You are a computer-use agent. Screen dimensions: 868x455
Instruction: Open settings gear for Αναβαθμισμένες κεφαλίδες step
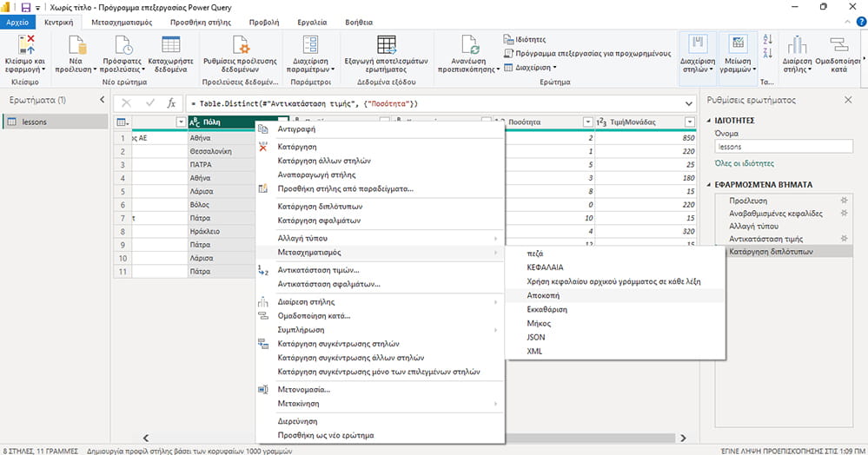tap(845, 213)
